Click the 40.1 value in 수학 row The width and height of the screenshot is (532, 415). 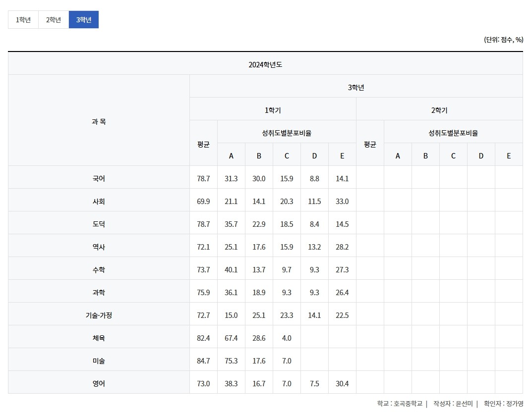pos(231,269)
